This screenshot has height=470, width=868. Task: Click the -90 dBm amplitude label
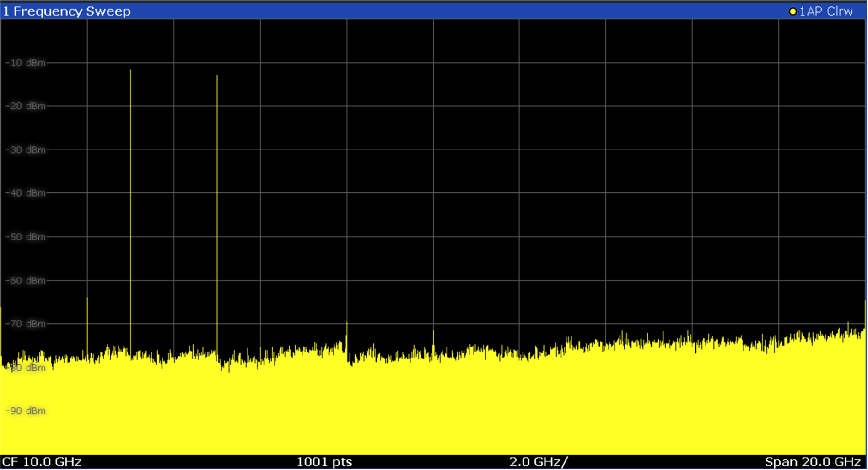coord(25,411)
